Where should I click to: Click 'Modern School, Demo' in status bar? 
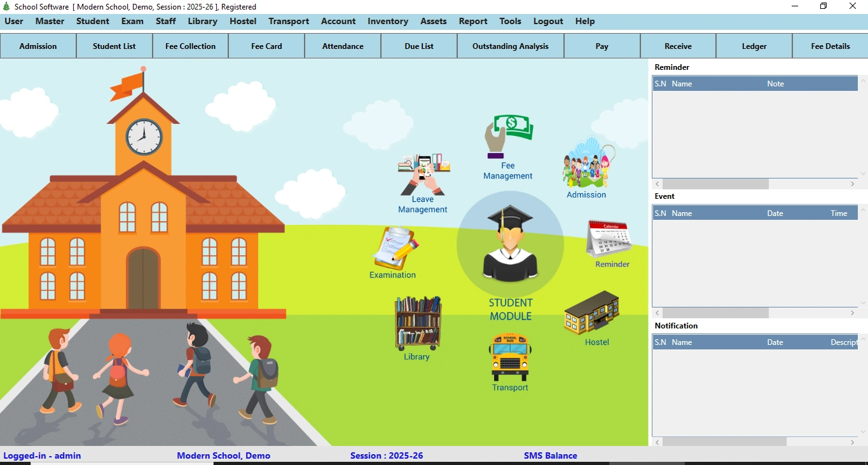(224, 455)
